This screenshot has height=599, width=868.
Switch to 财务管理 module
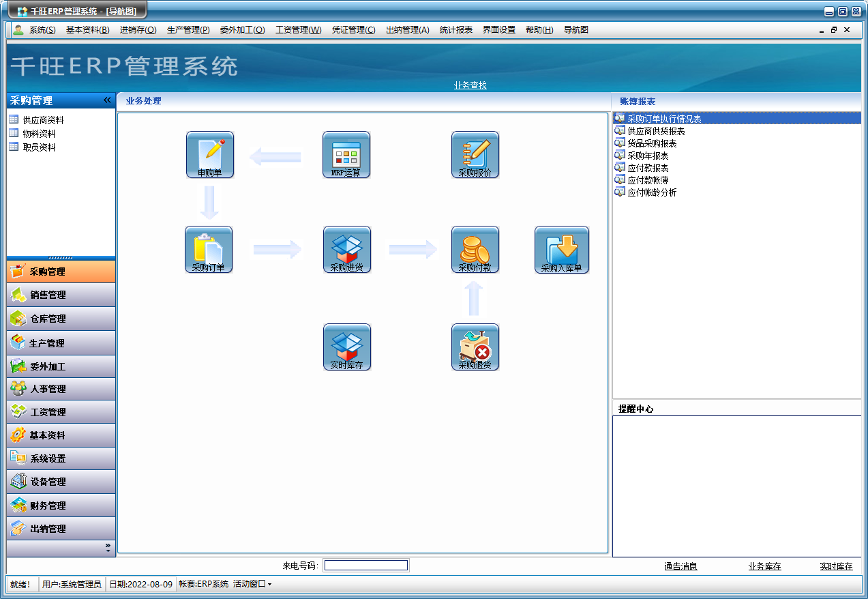[61, 506]
